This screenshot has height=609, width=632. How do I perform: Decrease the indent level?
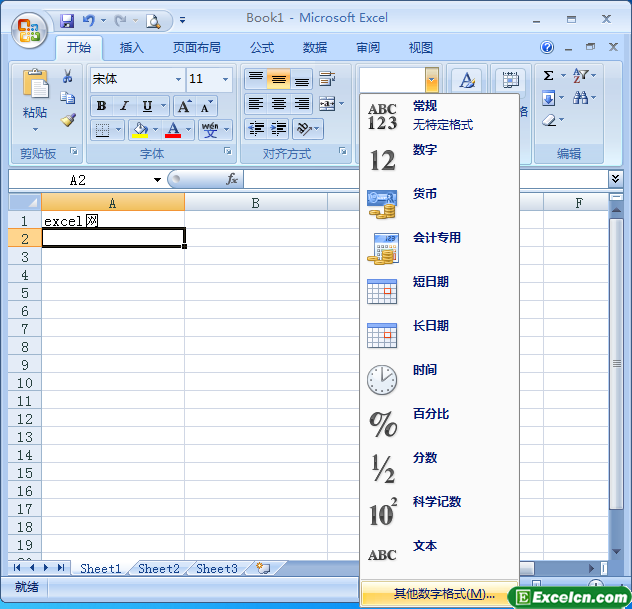pos(256,129)
